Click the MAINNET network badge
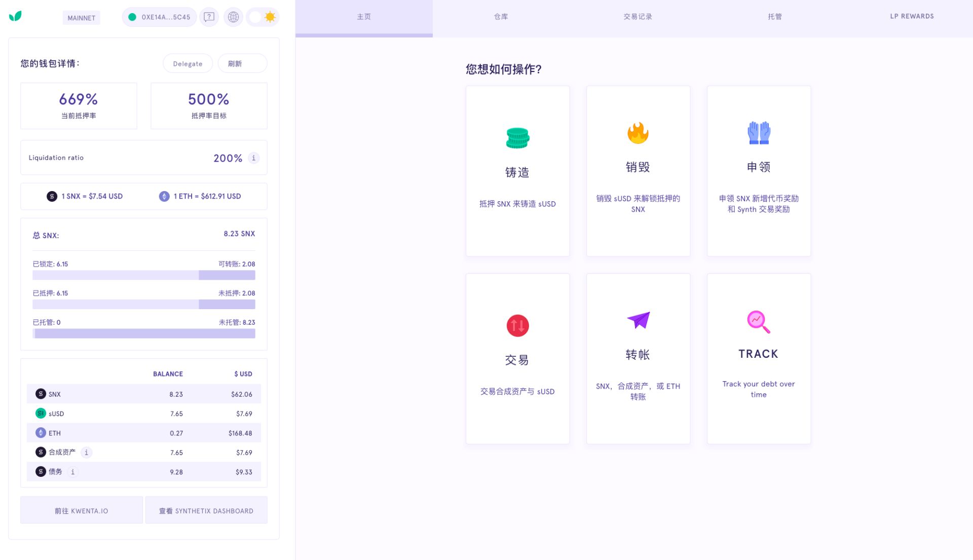The height and width of the screenshot is (560, 973). [82, 18]
